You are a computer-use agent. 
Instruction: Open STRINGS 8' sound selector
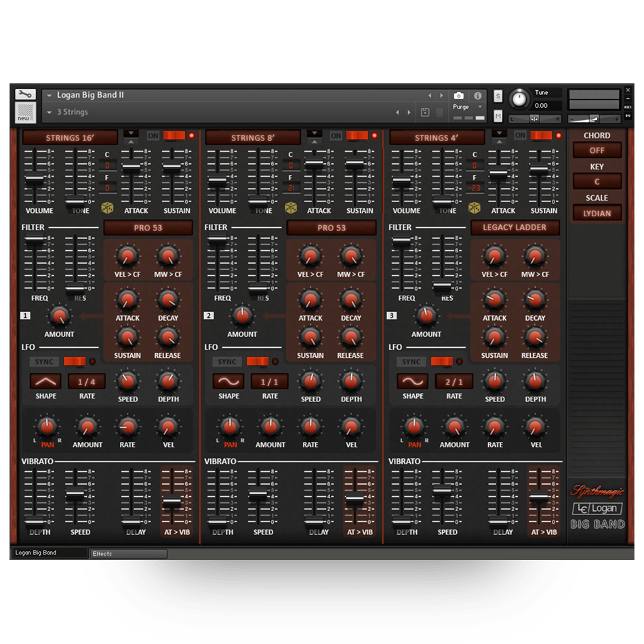point(253,138)
